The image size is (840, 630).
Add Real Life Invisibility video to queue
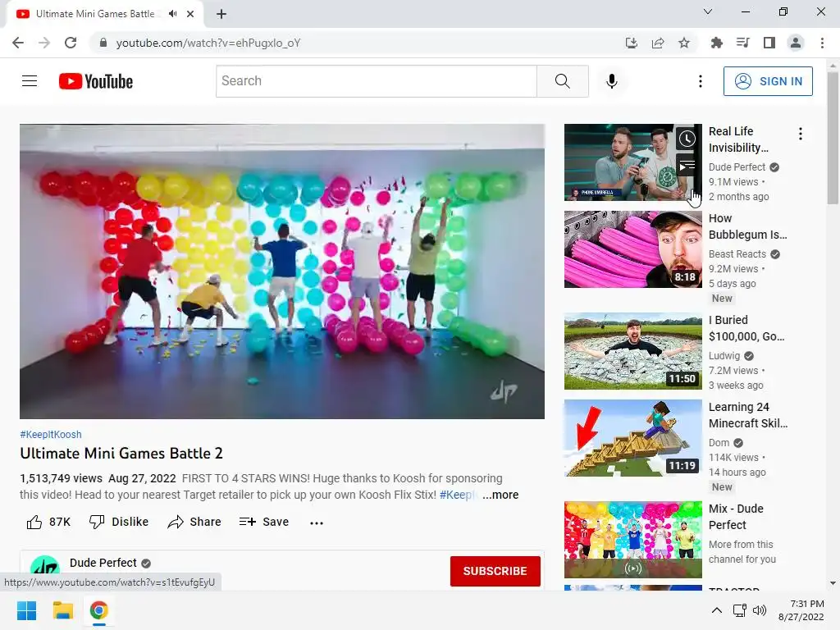687,166
